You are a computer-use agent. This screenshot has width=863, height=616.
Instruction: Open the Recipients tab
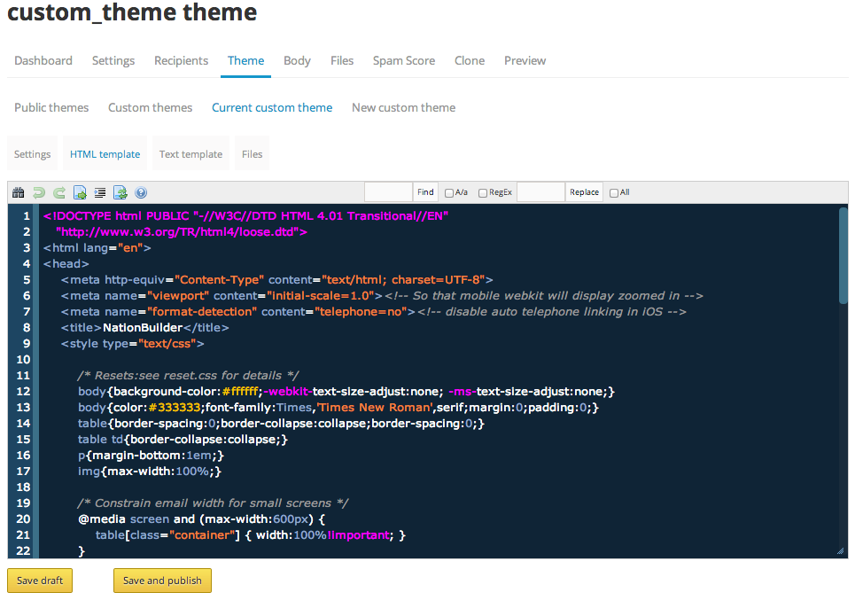click(x=181, y=61)
